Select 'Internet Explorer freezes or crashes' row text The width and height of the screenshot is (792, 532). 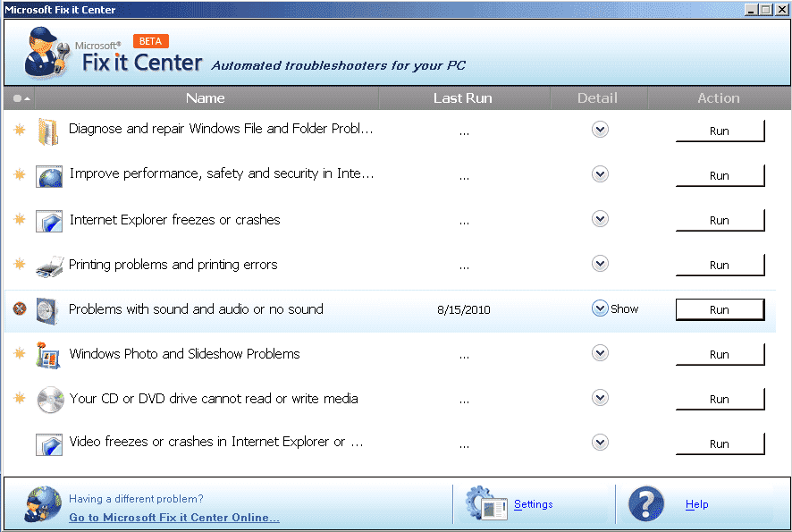(175, 220)
